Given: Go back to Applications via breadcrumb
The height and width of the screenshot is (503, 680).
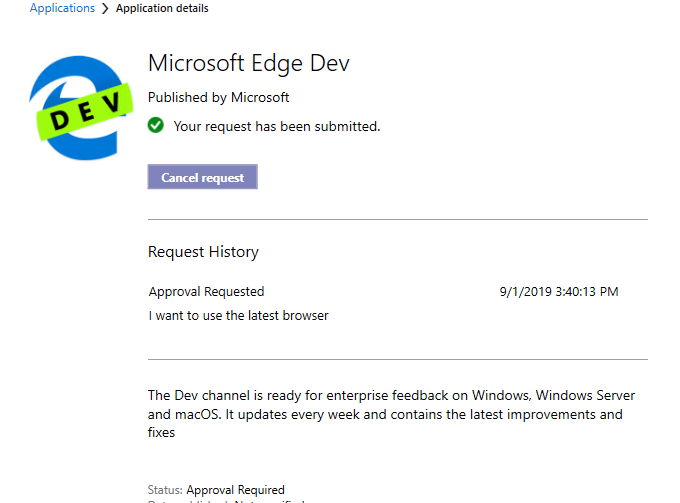Looking at the screenshot, I should tap(62, 9).
